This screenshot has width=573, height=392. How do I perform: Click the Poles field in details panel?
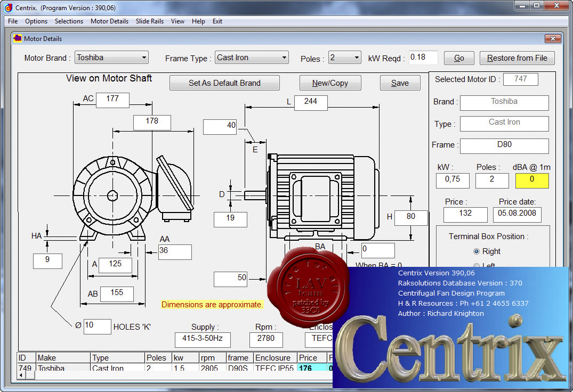(x=492, y=181)
